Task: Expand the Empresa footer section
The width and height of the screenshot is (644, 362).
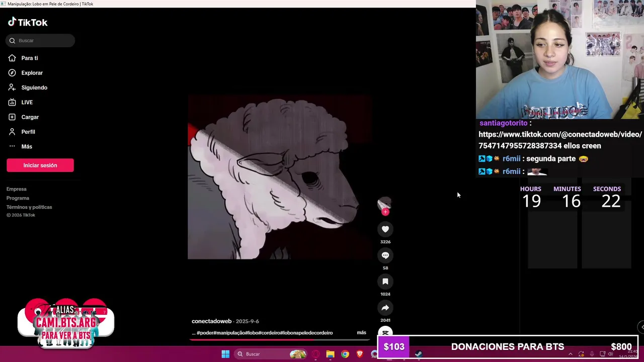Action: tap(17, 189)
